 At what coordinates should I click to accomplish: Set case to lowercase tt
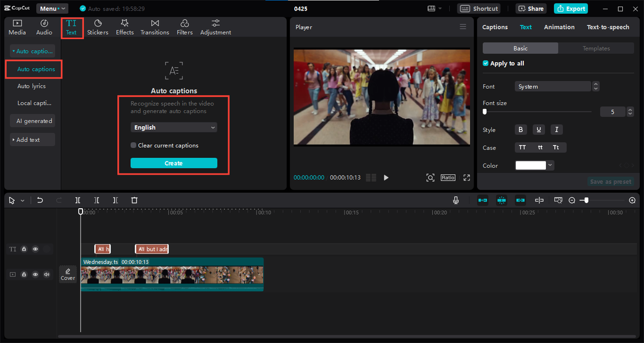click(x=540, y=147)
